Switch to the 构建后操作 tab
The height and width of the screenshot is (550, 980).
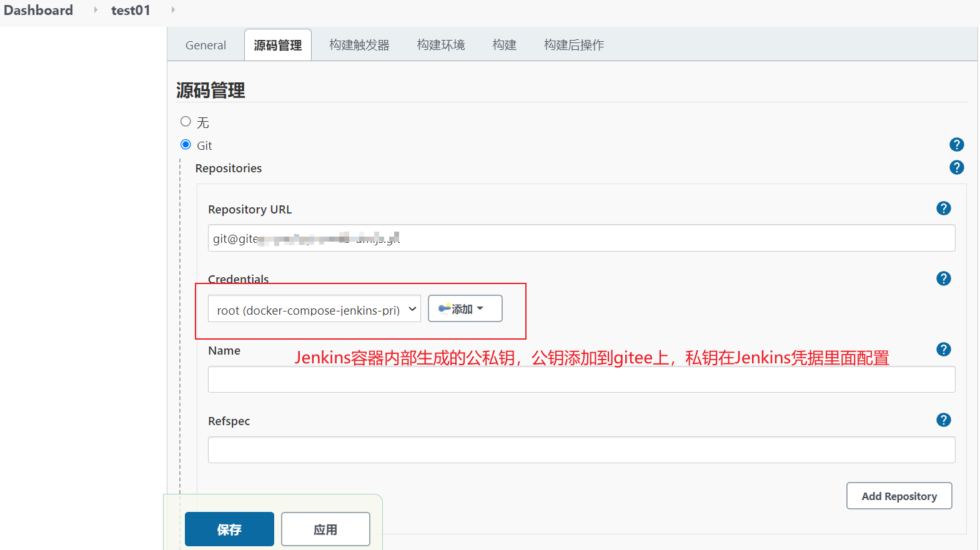[x=574, y=45]
